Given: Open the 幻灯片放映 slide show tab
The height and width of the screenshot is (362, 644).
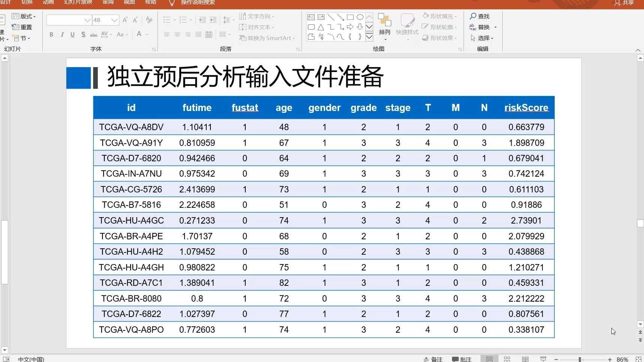Looking at the screenshot, I should tap(78, 2).
